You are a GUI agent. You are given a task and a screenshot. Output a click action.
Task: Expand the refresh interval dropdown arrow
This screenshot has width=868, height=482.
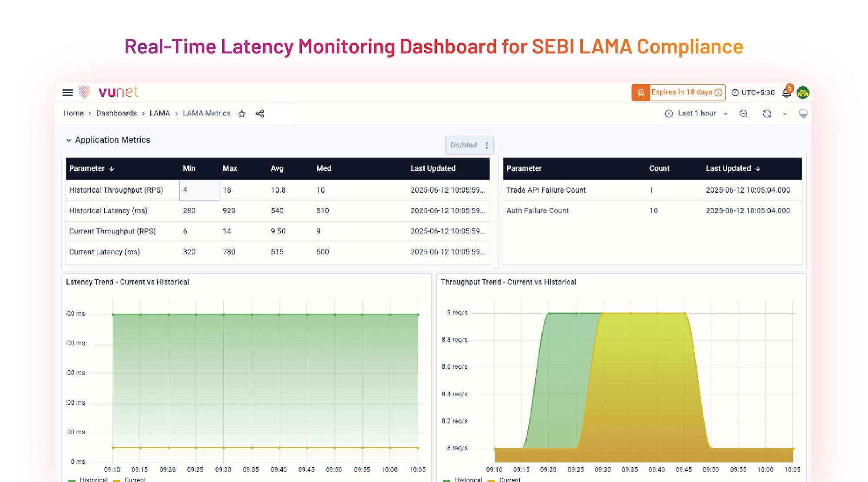(x=785, y=114)
